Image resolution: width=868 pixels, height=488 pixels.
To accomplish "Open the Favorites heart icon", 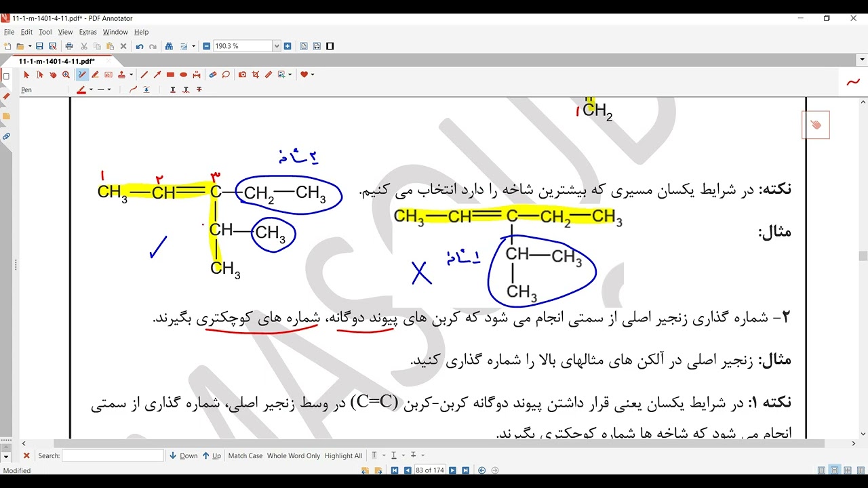I will pos(304,75).
